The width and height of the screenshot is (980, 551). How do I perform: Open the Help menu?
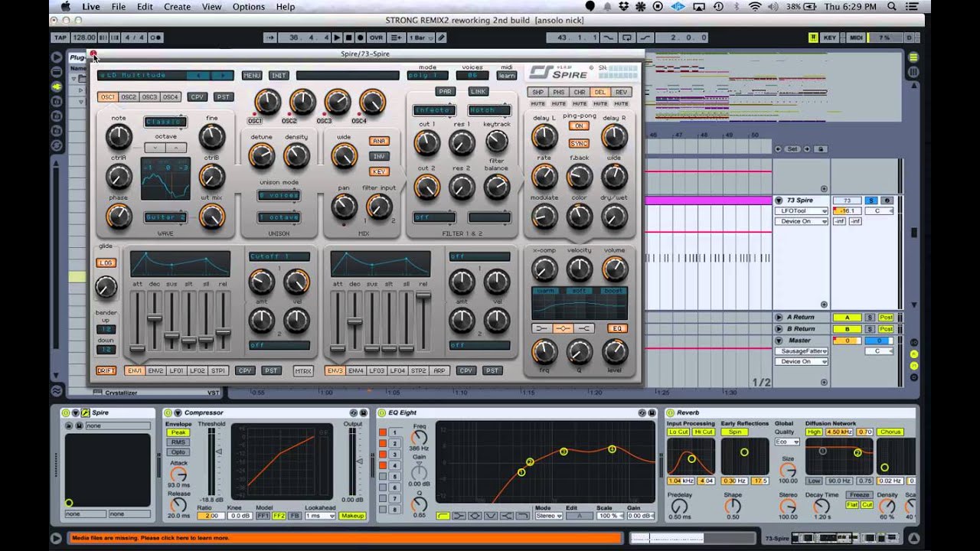[x=286, y=7]
